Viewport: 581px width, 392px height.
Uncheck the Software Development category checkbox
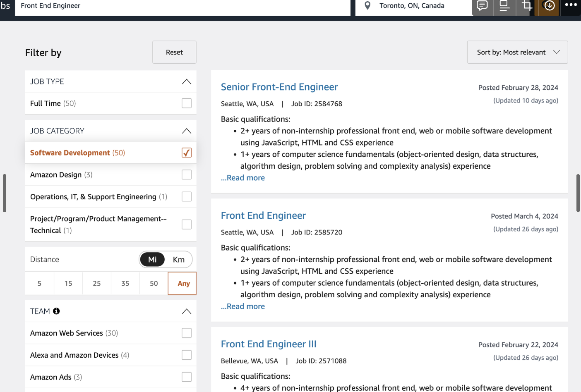[x=187, y=153]
